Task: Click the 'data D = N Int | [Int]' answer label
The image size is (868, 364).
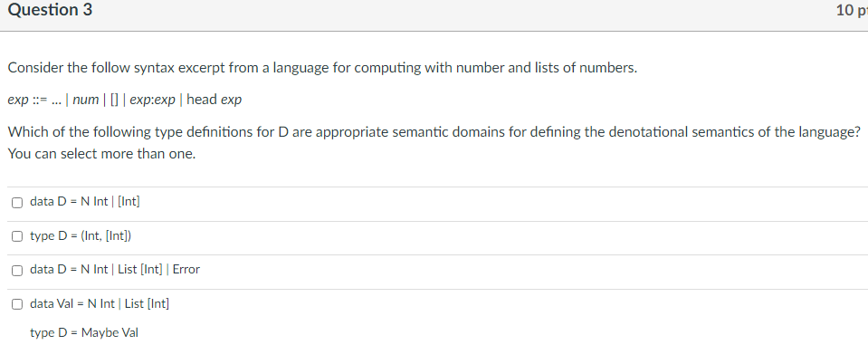Action: coord(85,202)
